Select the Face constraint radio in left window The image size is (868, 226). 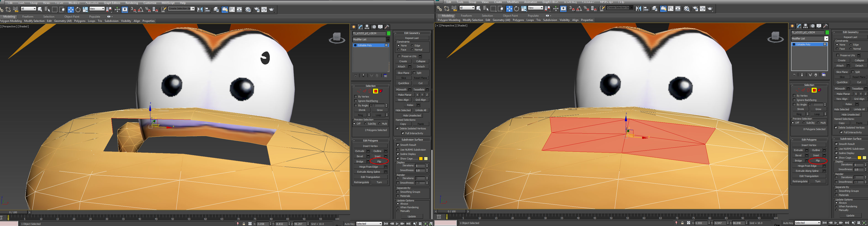[399, 50]
